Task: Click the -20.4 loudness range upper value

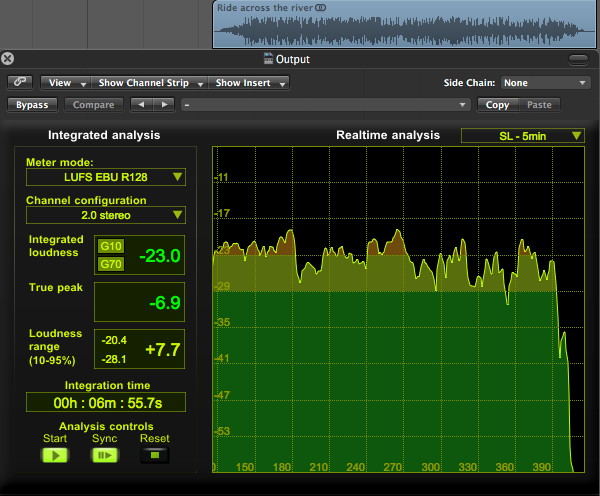Action: pyautogui.click(x=114, y=340)
